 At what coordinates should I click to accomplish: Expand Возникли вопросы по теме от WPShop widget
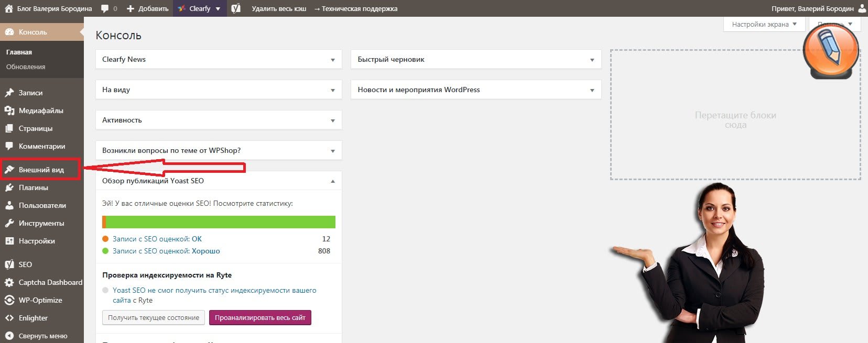(x=332, y=151)
